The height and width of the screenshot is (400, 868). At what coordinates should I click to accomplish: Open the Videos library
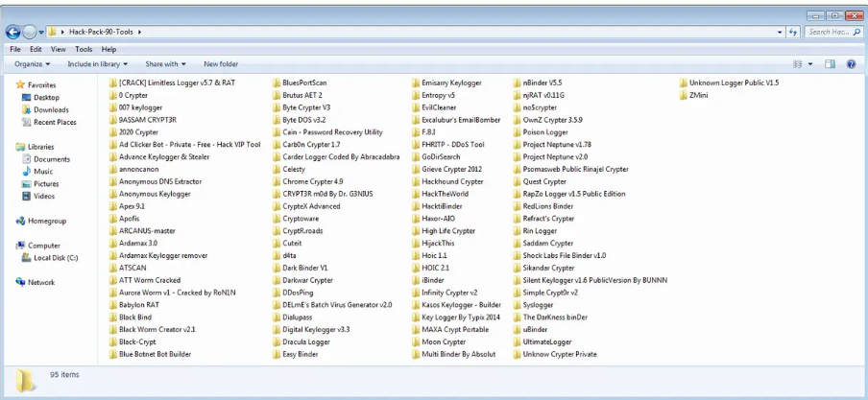(38, 196)
